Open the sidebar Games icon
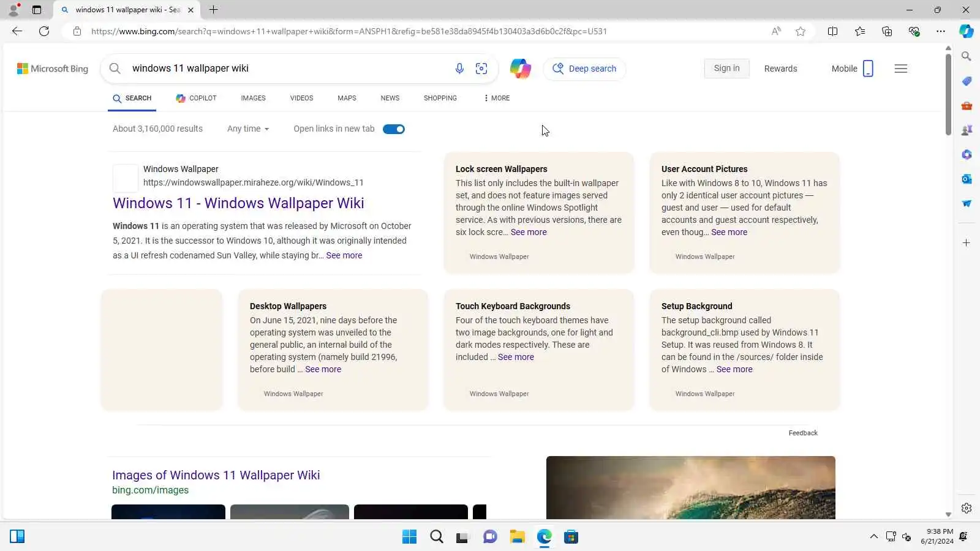Viewport: 980px width, 551px height. coord(967,130)
